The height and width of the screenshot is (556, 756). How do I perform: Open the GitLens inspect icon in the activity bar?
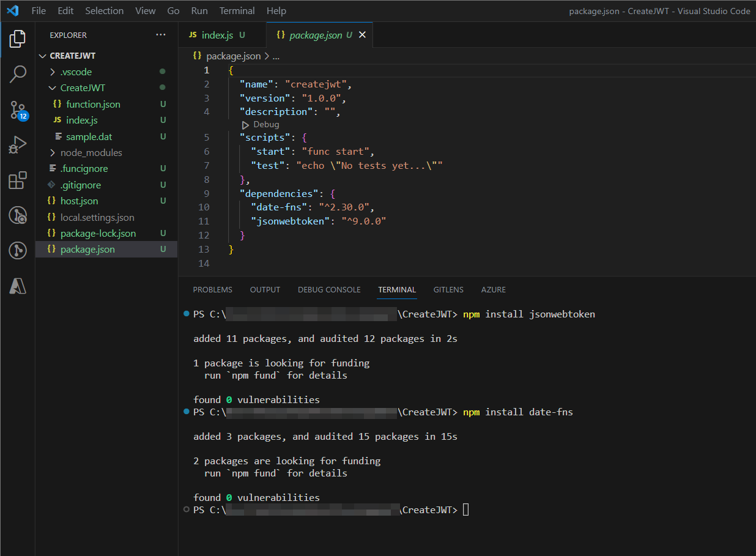click(18, 215)
